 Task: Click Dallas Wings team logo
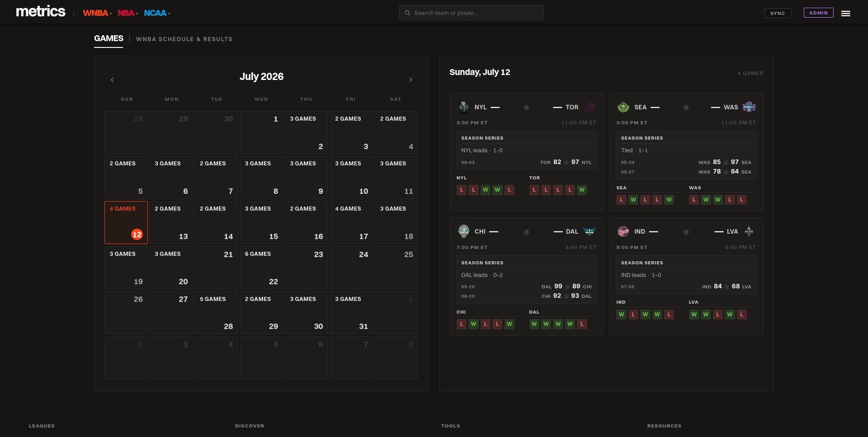click(590, 231)
